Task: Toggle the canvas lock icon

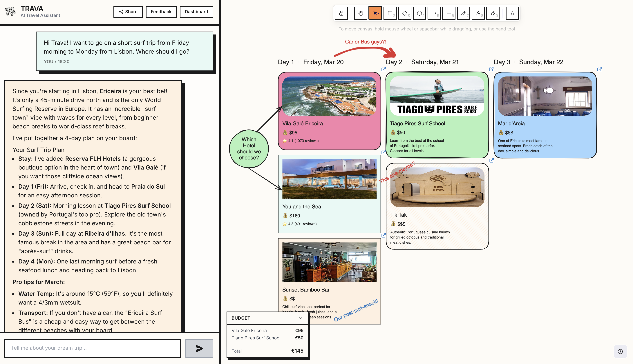Action: pyautogui.click(x=341, y=13)
